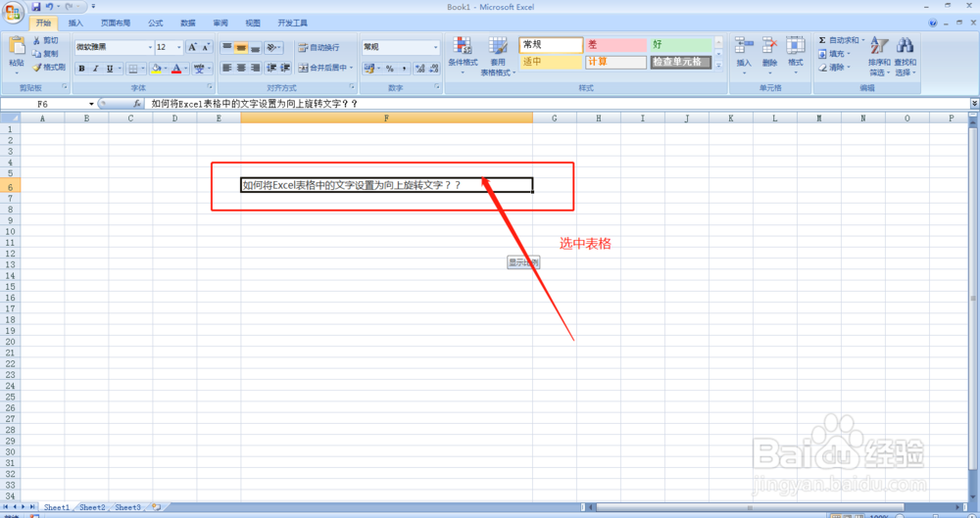Toggle Bold formatting
The height and width of the screenshot is (518, 980).
[81, 69]
